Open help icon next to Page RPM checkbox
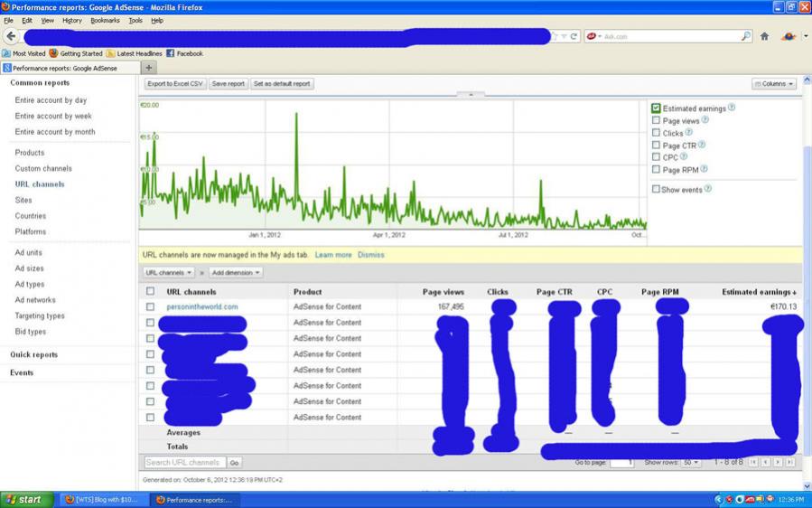 [704, 169]
